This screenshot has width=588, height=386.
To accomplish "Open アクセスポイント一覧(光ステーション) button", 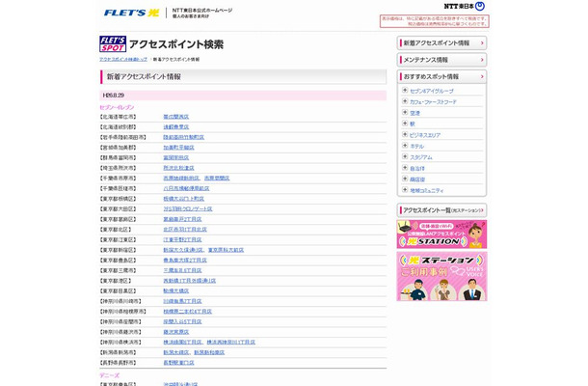I will tap(441, 210).
